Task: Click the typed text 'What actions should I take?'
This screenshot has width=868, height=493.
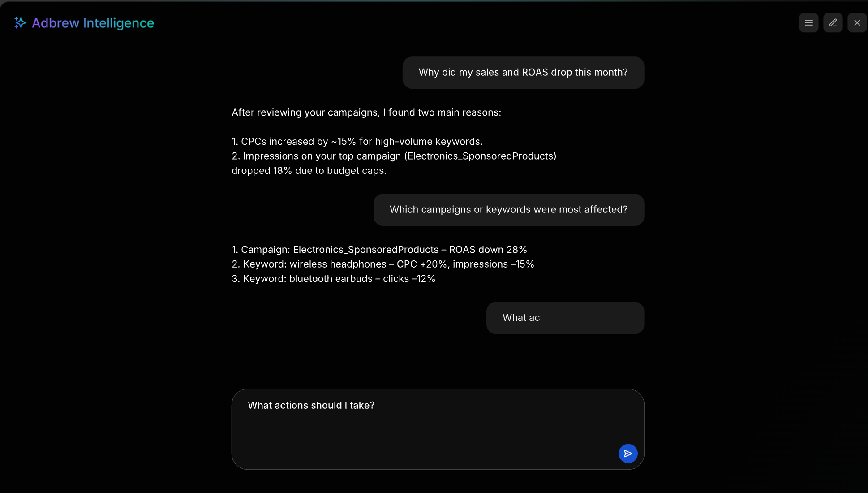Action: pos(311,405)
